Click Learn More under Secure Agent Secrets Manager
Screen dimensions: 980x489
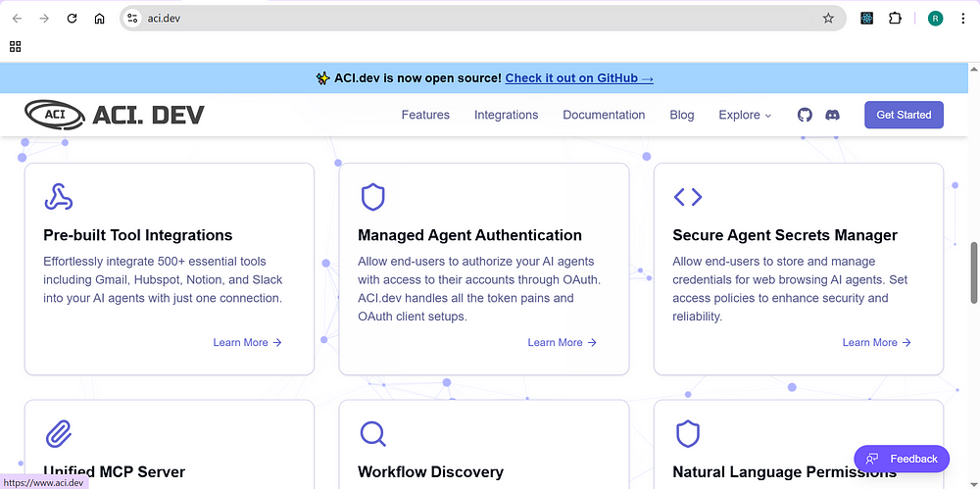tap(877, 342)
